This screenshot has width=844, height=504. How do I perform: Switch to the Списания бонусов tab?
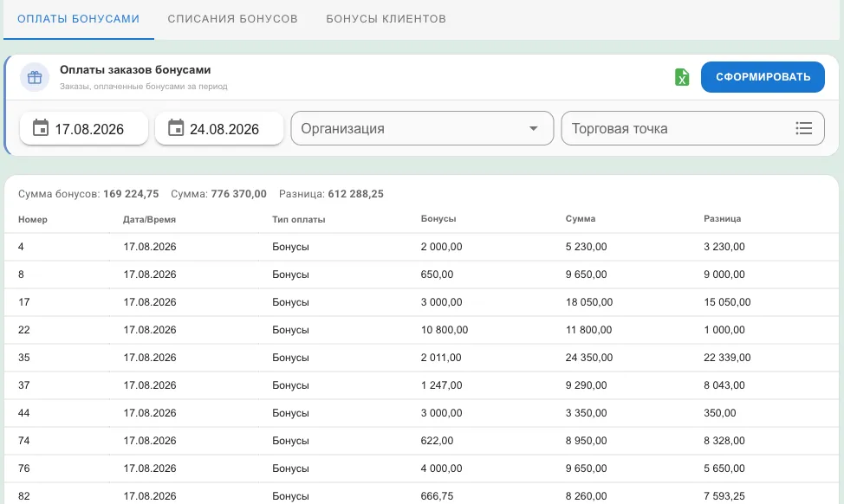[232, 19]
